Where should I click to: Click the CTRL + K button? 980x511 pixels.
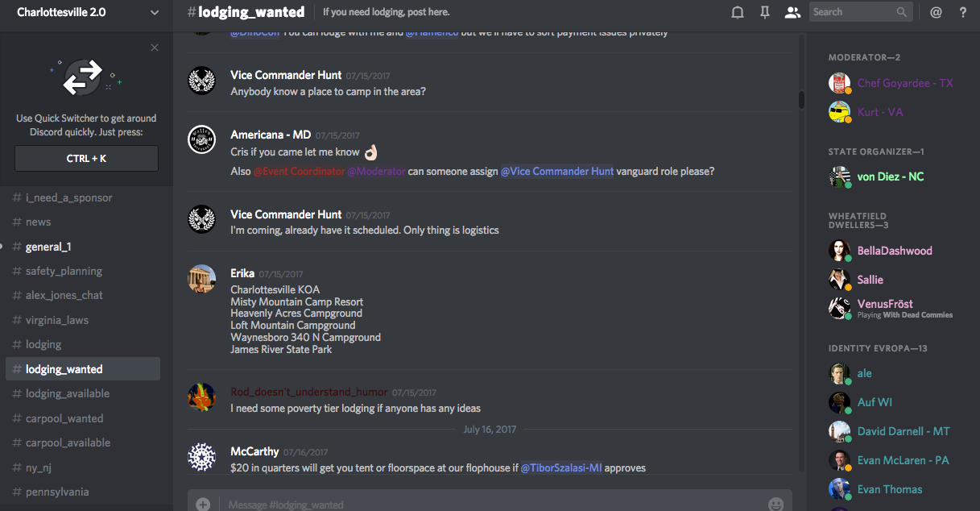point(86,159)
